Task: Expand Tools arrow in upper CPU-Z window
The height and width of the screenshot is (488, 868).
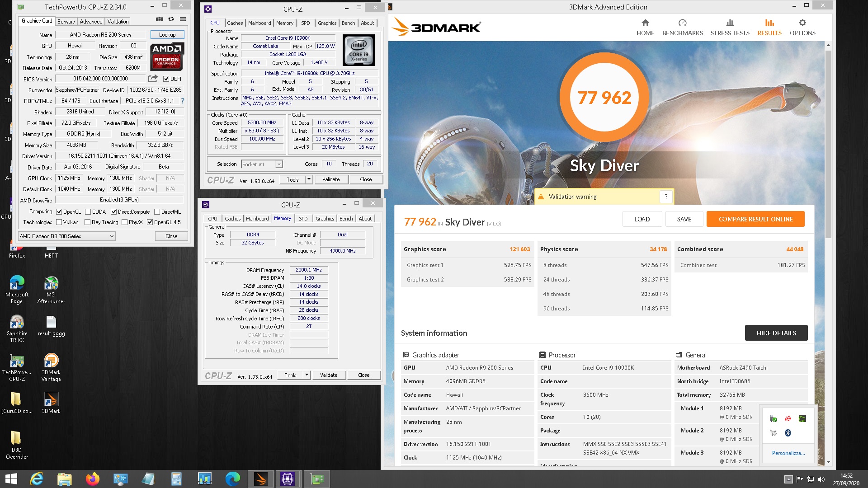Action: click(309, 179)
